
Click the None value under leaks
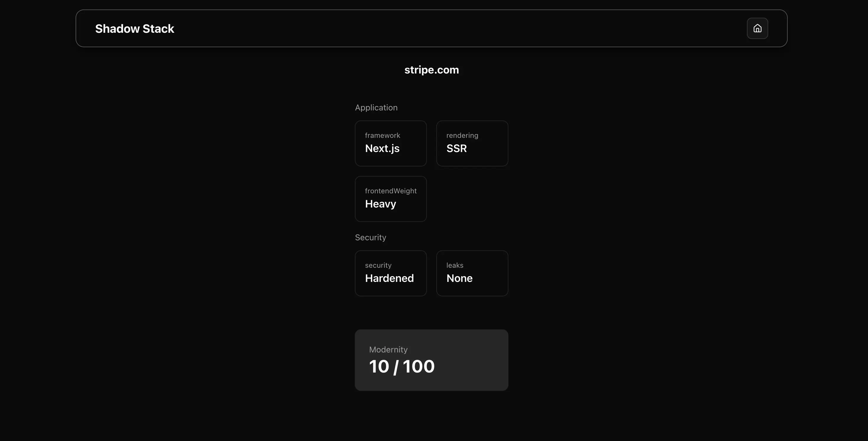click(459, 278)
